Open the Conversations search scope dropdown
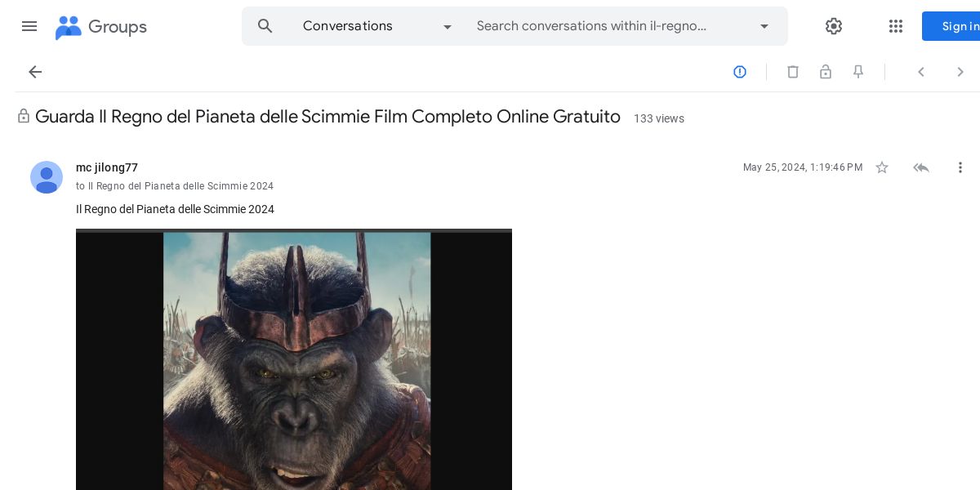Image resolution: width=980 pixels, height=490 pixels. point(376,26)
